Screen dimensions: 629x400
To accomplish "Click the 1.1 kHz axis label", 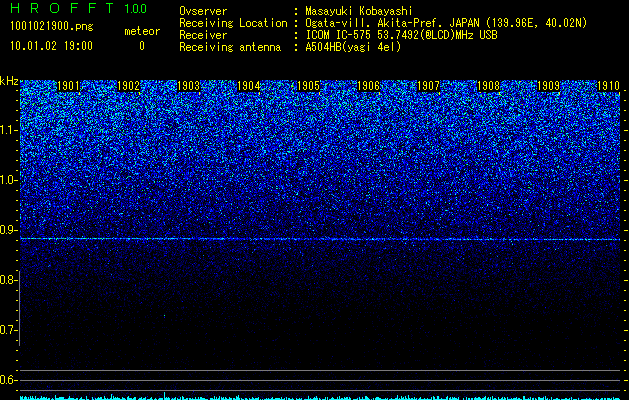I will click(8, 130).
